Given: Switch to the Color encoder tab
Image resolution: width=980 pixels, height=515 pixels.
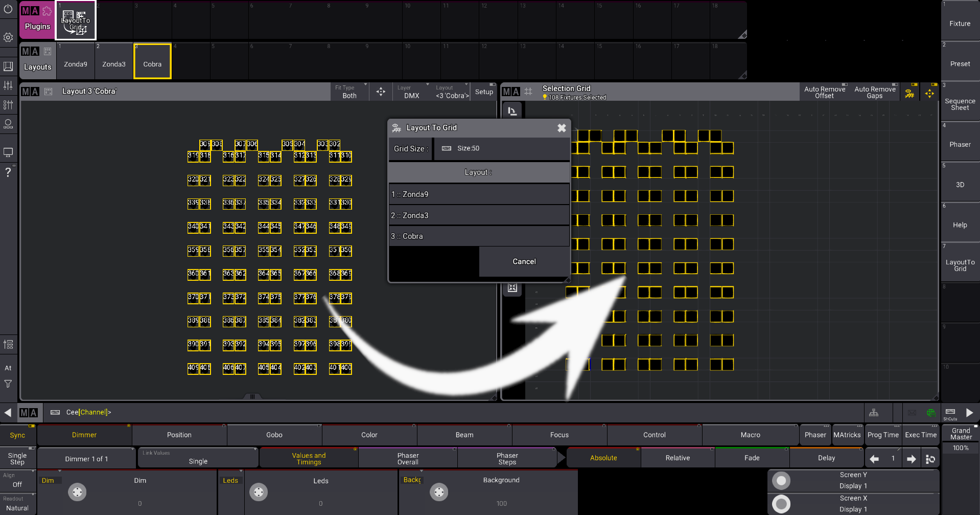Looking at the screenshot, I should 369,434.
